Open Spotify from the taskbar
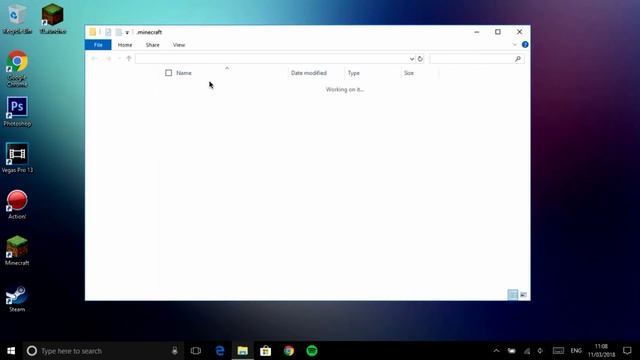 click(312, 351)
